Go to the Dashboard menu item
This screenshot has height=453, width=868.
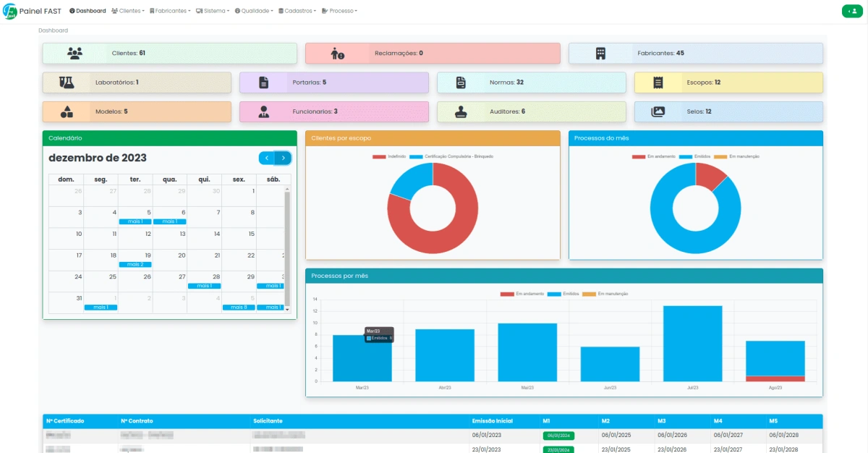coord(88,11)
